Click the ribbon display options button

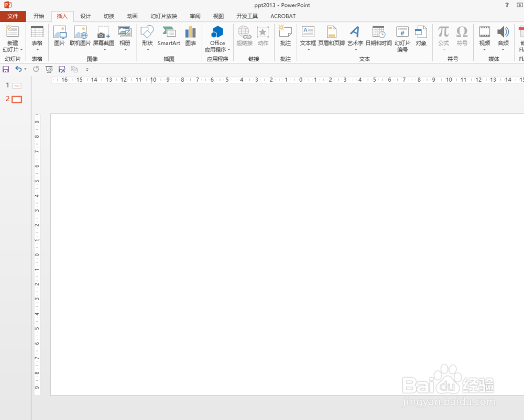pyautogui.click(x=520, y=5)
